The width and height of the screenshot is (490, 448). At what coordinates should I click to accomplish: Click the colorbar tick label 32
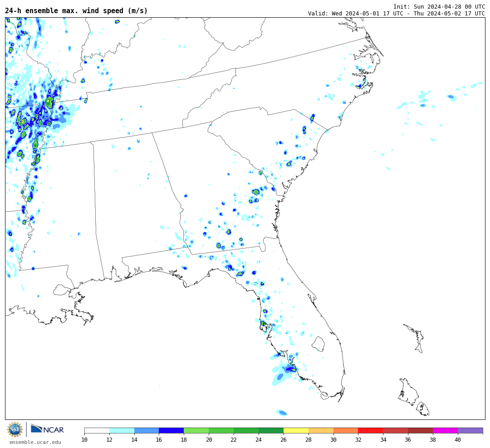pyautogui.click(x=358, y=440)
